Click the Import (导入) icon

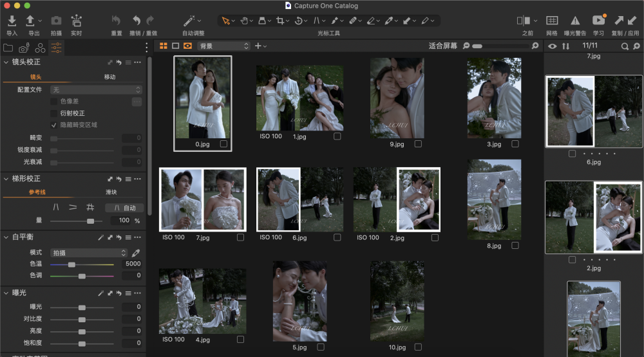(12, 21)
